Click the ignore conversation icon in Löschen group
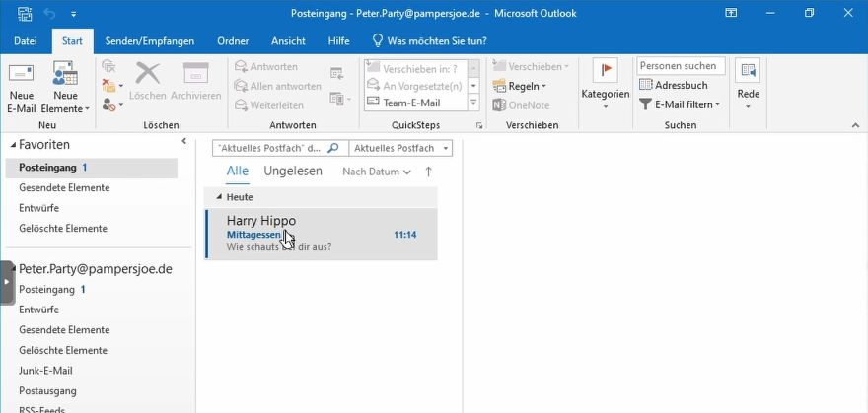 click(x=108, y=66)
